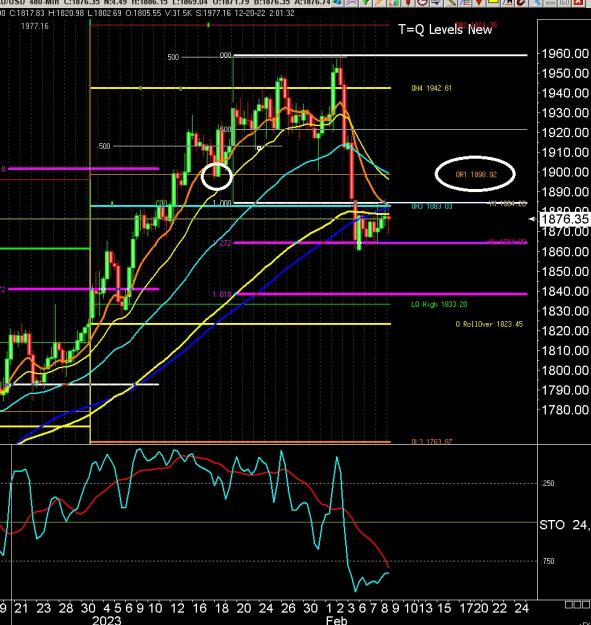
Task: Click the 1.000 Fibonacci level label
Action: (222, 203)
